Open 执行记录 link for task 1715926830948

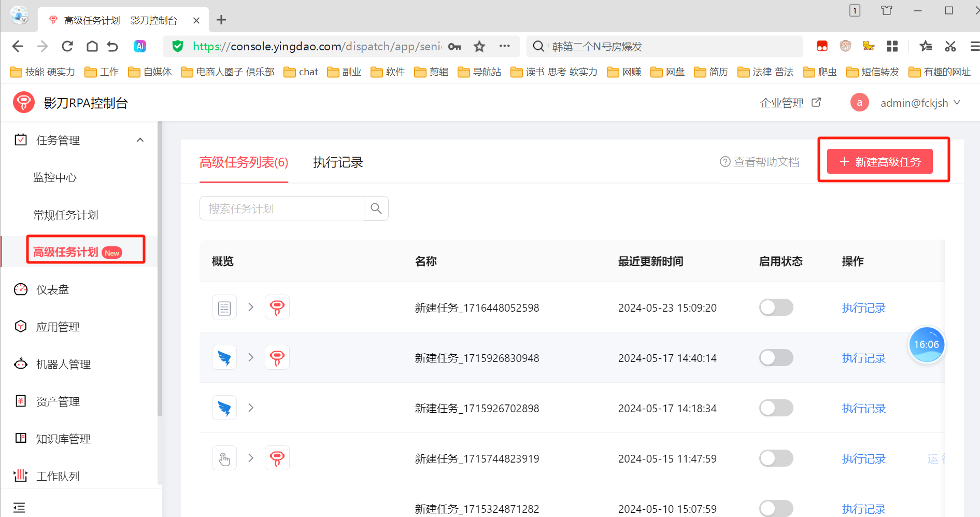[864, 358]
